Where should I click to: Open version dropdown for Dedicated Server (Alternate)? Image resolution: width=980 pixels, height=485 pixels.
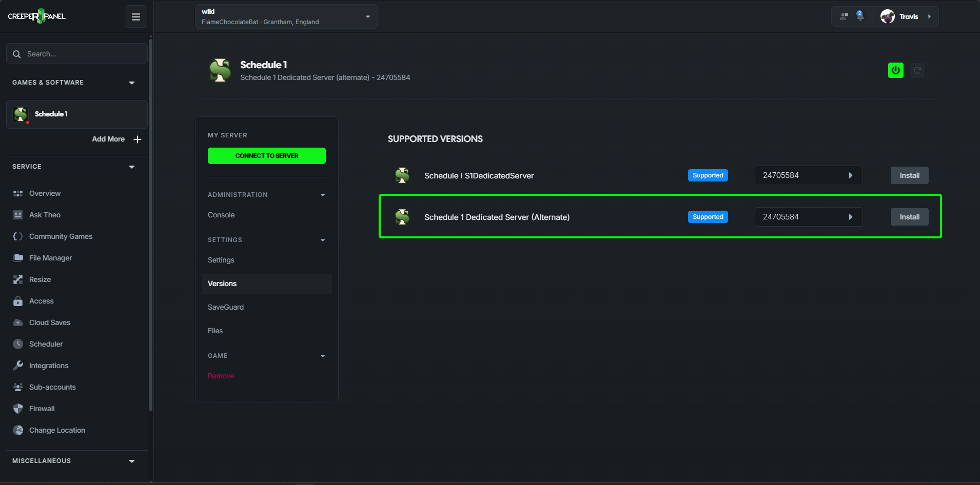[x=809, y=217]
